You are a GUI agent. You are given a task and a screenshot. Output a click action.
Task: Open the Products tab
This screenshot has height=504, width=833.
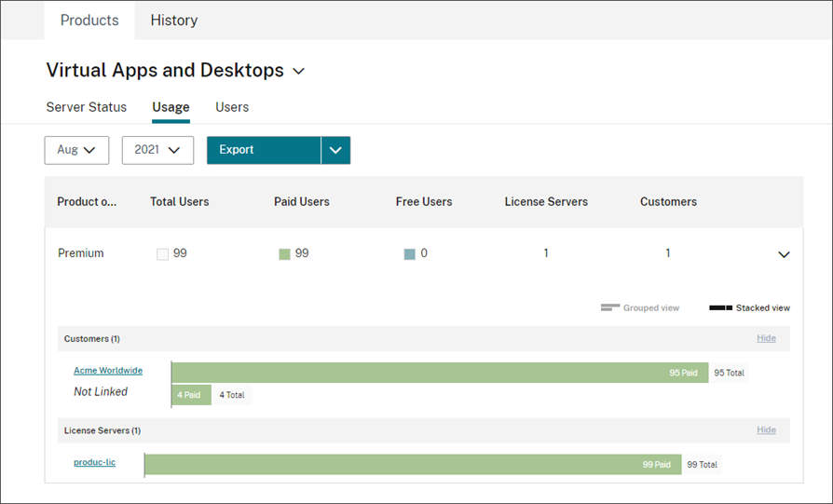[x=89, y=20]
